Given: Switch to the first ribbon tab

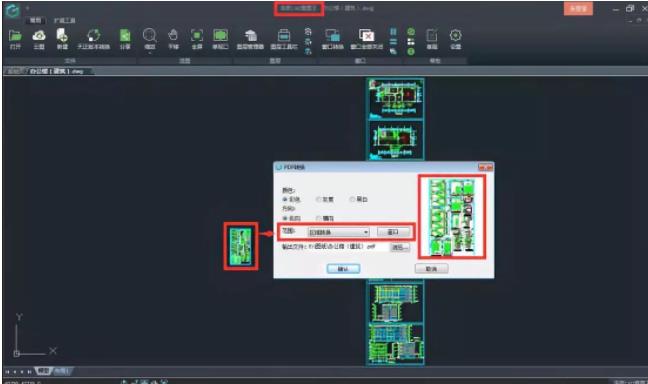Looking at the screenshot, I should pos(36,20).
